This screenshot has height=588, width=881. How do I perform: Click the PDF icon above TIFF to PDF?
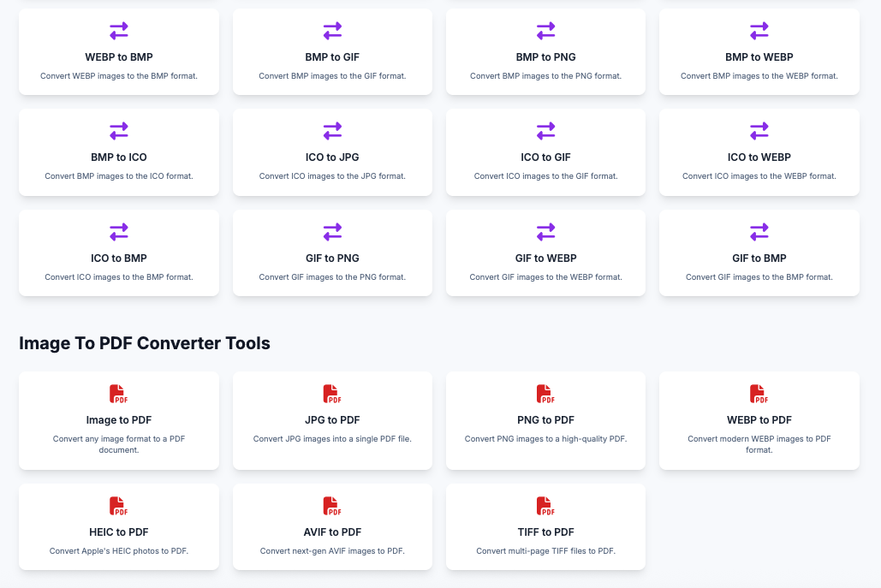pos(545,506)
